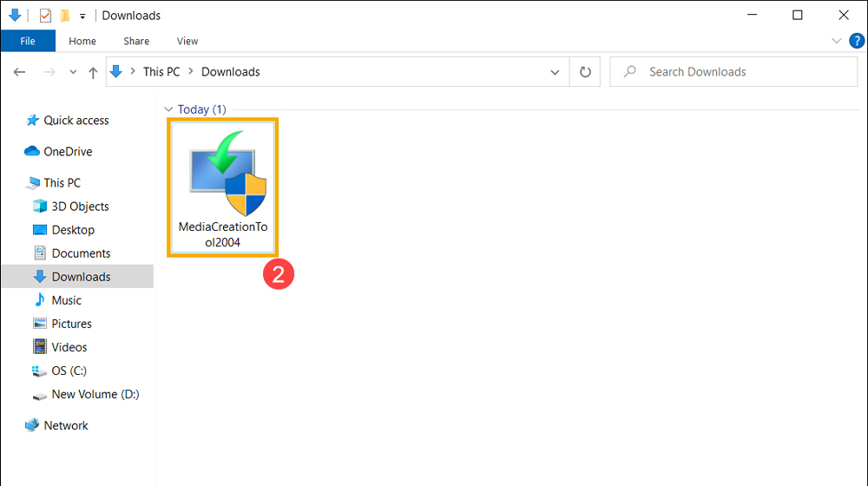The image size is (868, 486).
Task: Click the Downloads breadcrumb in address bar
Action: (x=230, y=72)
